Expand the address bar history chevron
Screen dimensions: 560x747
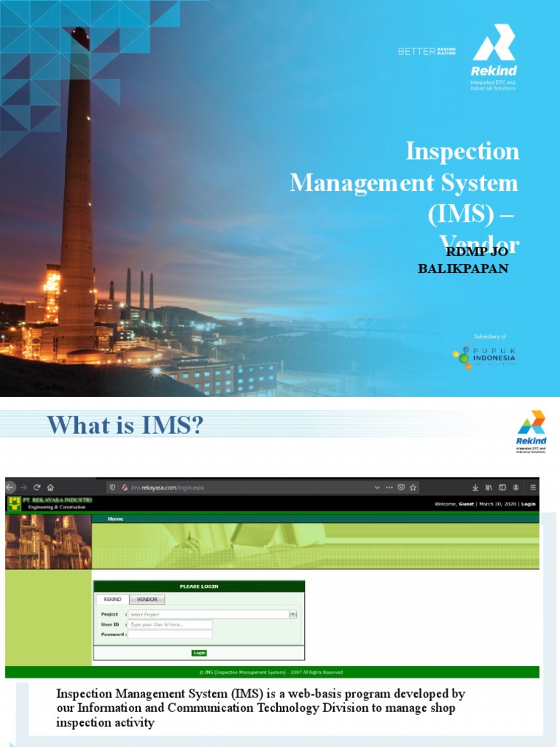coord(377,487)
